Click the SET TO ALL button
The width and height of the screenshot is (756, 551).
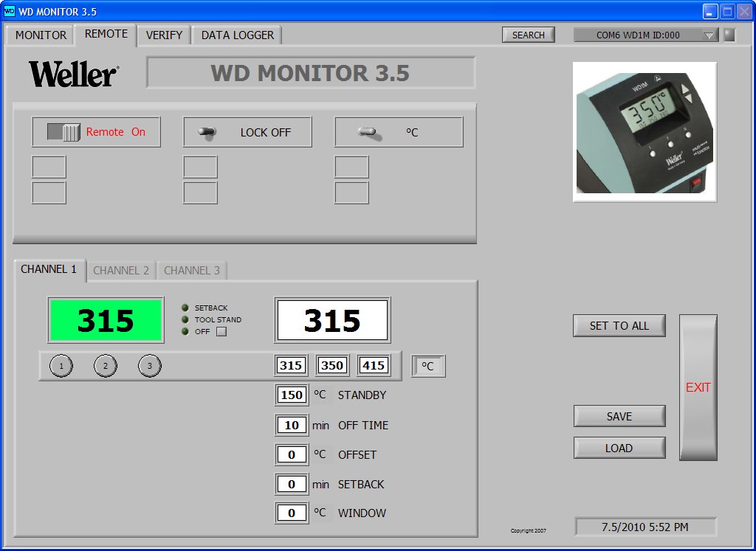click(619, 325)
